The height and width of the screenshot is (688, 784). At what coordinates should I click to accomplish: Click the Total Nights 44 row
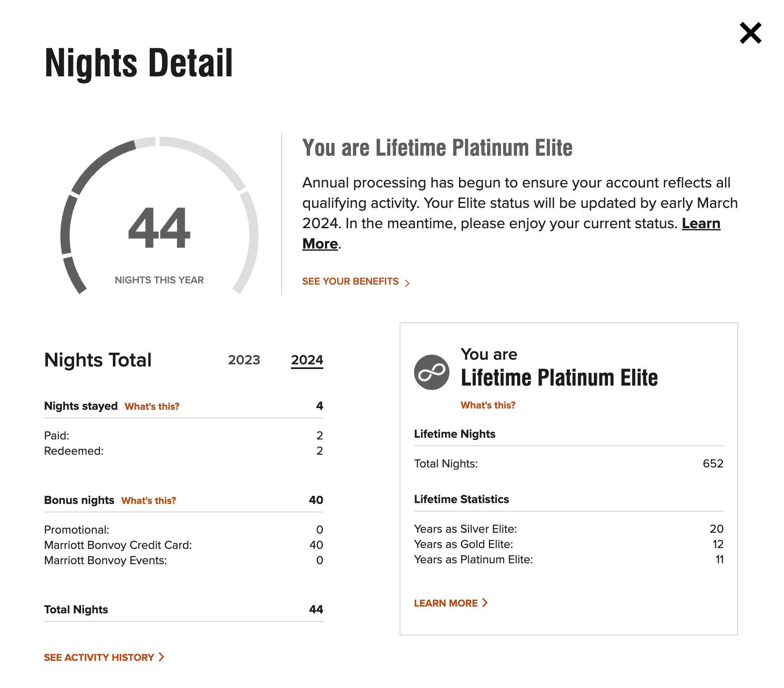(182, 610)
